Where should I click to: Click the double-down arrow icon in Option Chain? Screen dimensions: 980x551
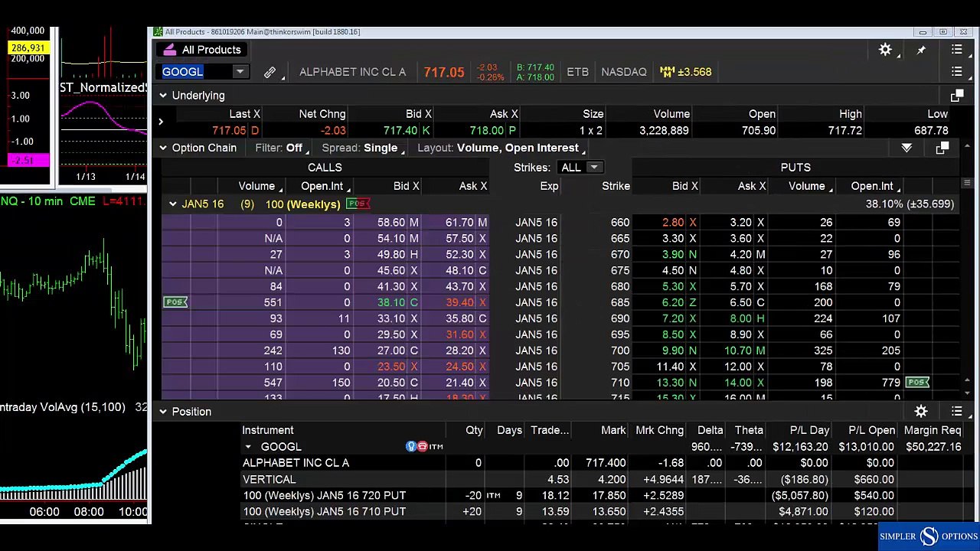click(x=906, y=148)
